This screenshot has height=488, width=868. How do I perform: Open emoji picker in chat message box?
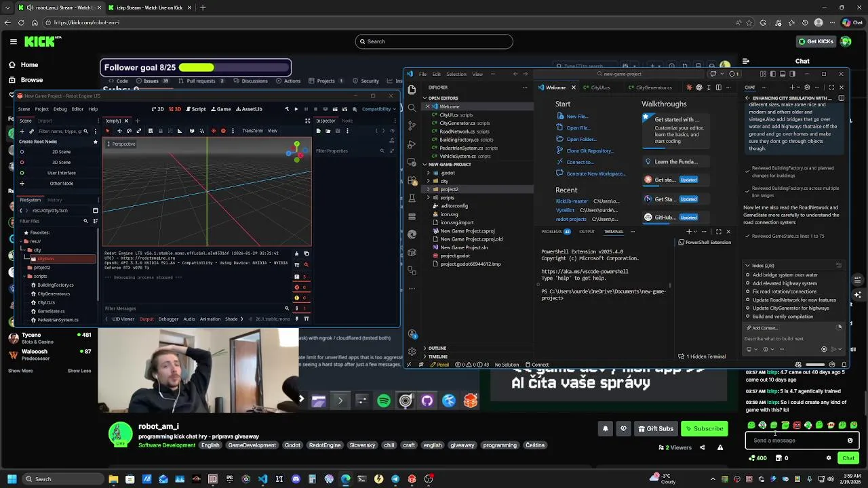(850, 441)
